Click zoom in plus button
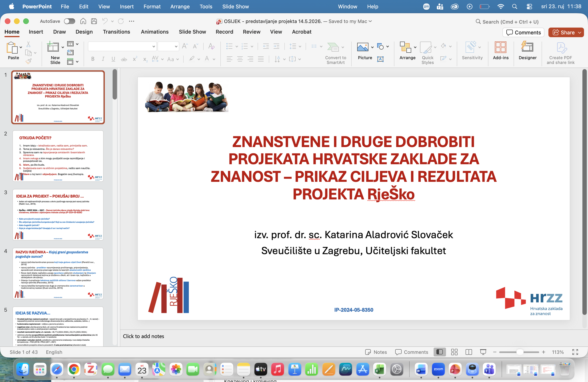This screenshot has width=588, height=382. tap(544, 352)
